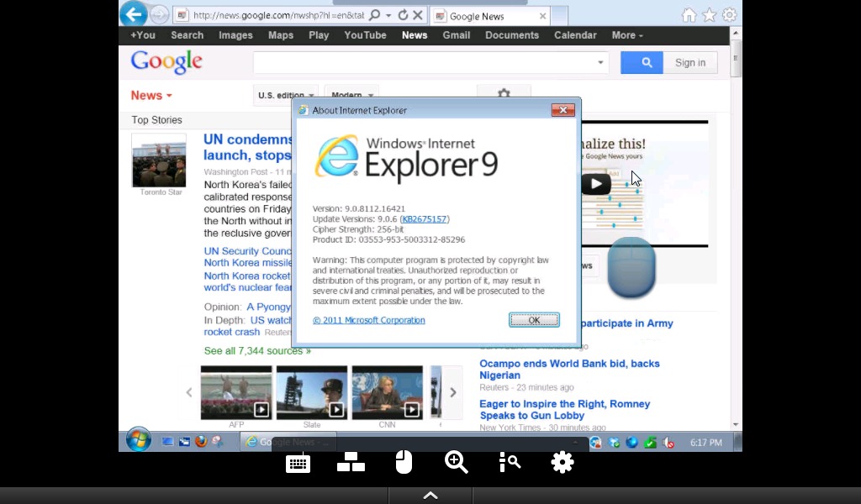
Task: Open YouTube in the Google bar
Action: coord(365,35)
